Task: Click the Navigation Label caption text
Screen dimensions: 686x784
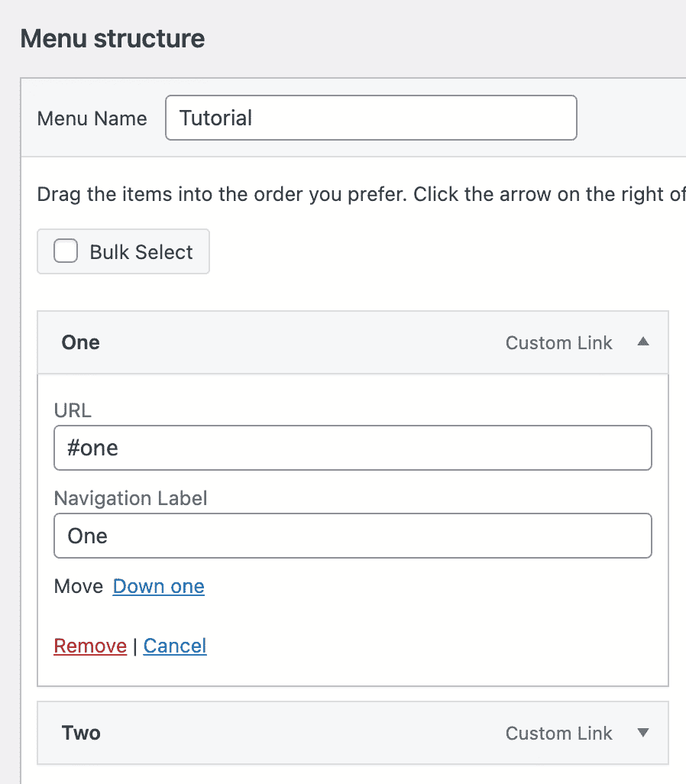Action: point(131,498)
